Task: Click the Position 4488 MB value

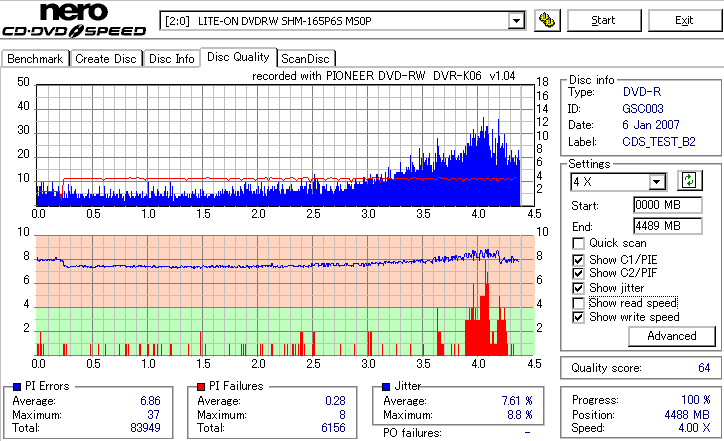Action: (687, 415)
